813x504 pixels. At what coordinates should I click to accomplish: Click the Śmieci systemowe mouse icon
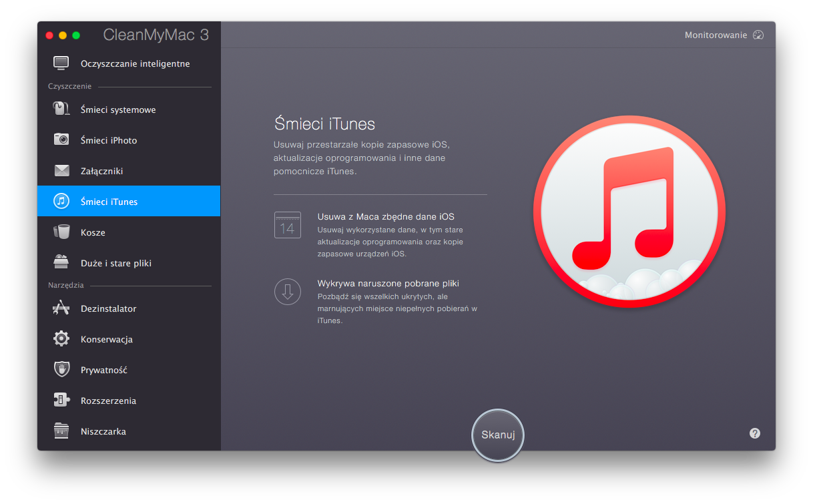tap(61, 109)
